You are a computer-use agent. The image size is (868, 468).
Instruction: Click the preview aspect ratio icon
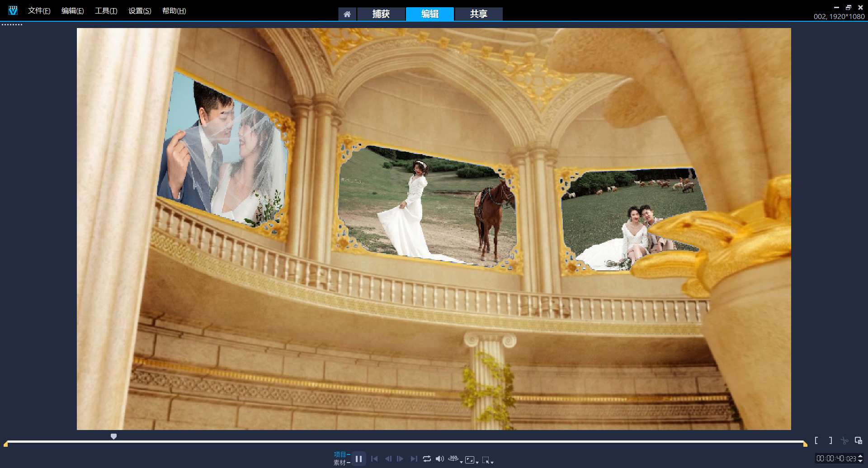[x=470, y=460]
